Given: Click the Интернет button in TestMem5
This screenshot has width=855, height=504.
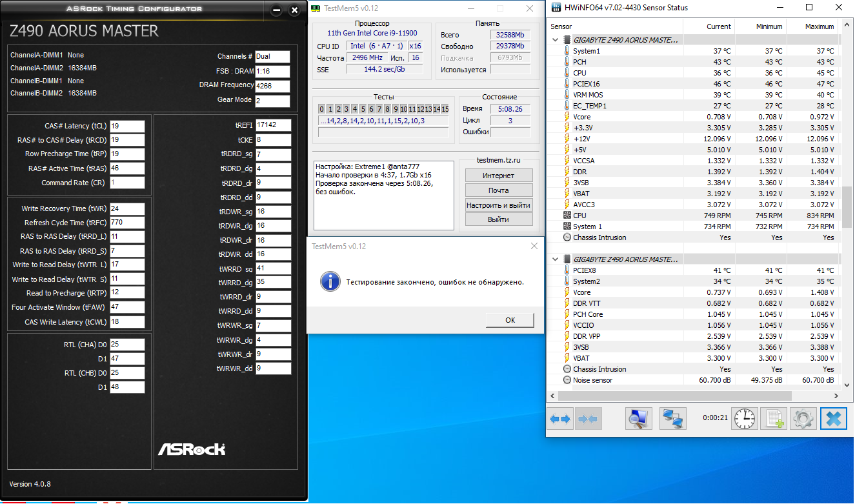Looking at the screenshot, I should [x=499, y=176].
